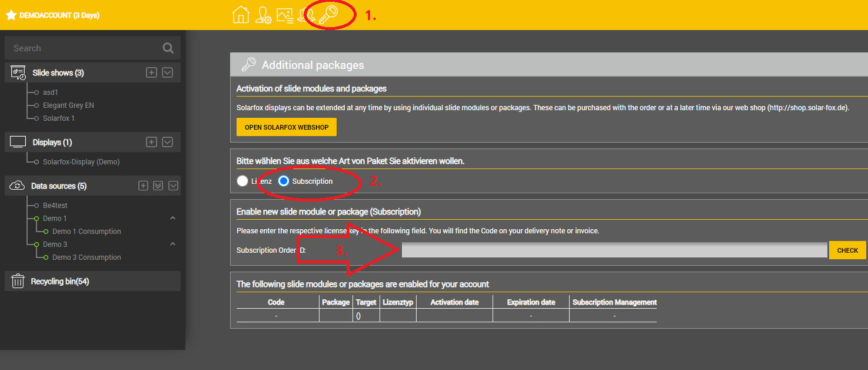Click the star icon beside DEMOACCOUNT
The width and height of the screenshot is (868, 370).
(x=11, y=15)
